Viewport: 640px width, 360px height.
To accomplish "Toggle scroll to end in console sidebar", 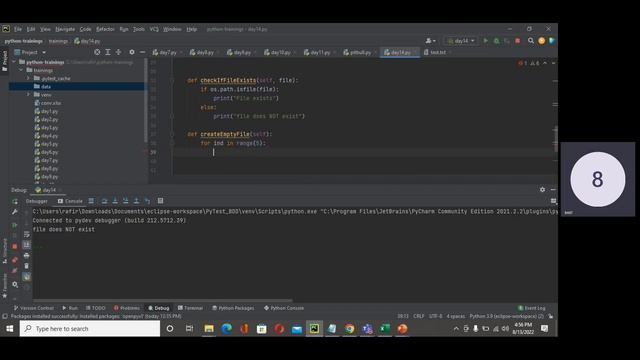I will (27, 245).
